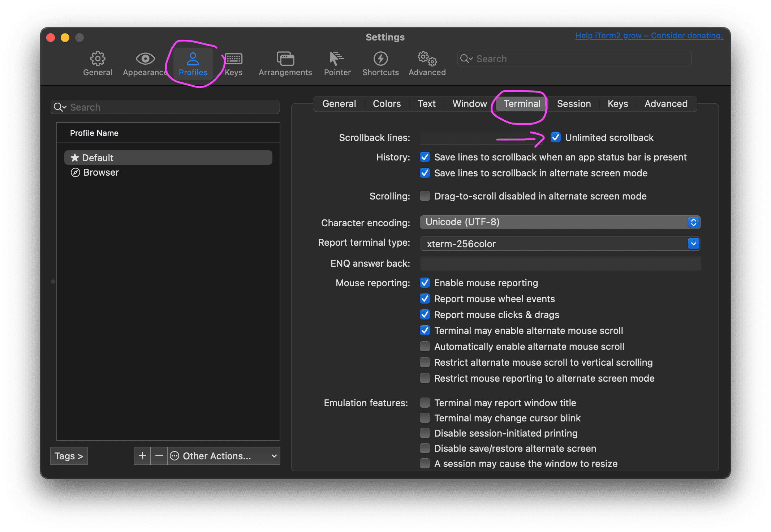
Task: Toggle Report mouse wheel events
Action: [x=425, y=299]
